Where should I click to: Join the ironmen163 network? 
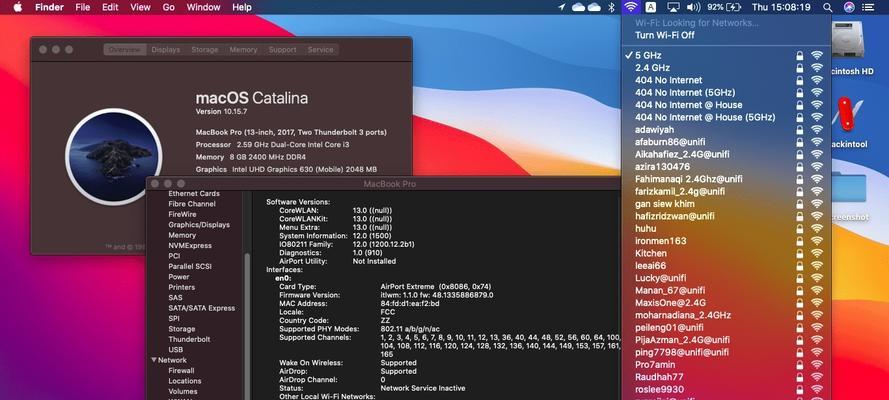(726, 241)
